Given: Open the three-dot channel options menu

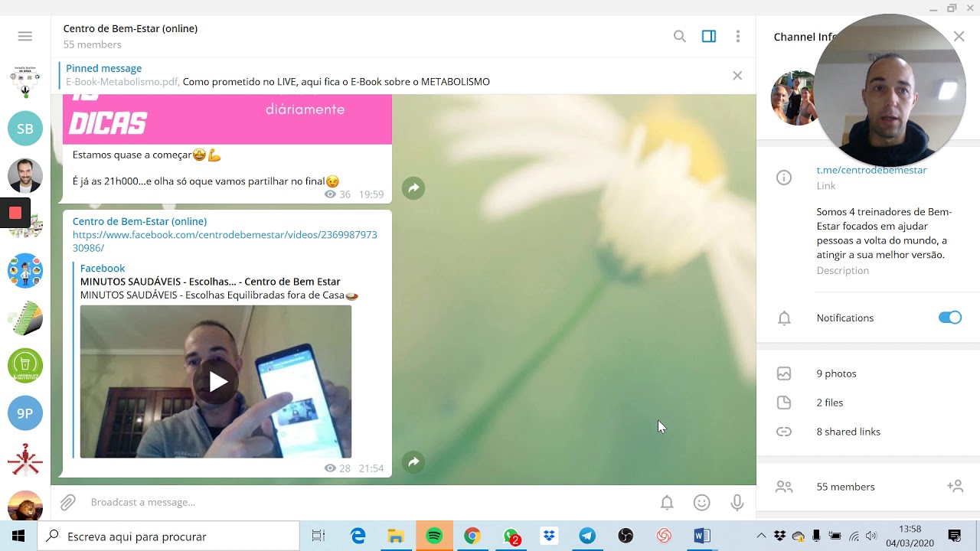Looking at the screenshot, I should click(x=737, y=36).
